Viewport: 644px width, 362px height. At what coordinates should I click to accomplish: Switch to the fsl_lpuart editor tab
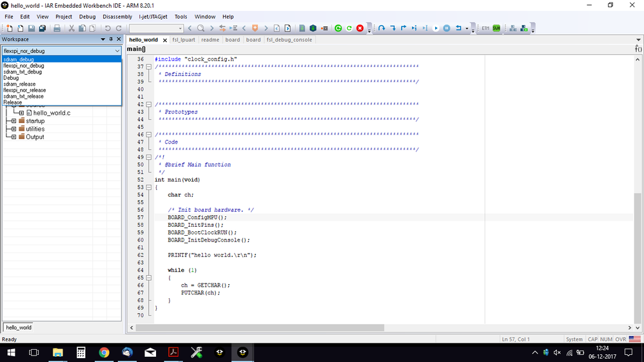coord(184,40)
